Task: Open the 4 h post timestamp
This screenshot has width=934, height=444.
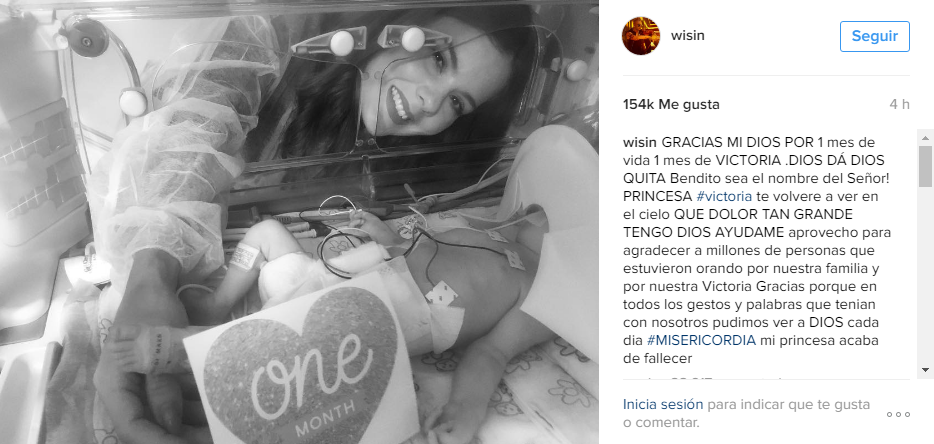Action: click(899, 104)
